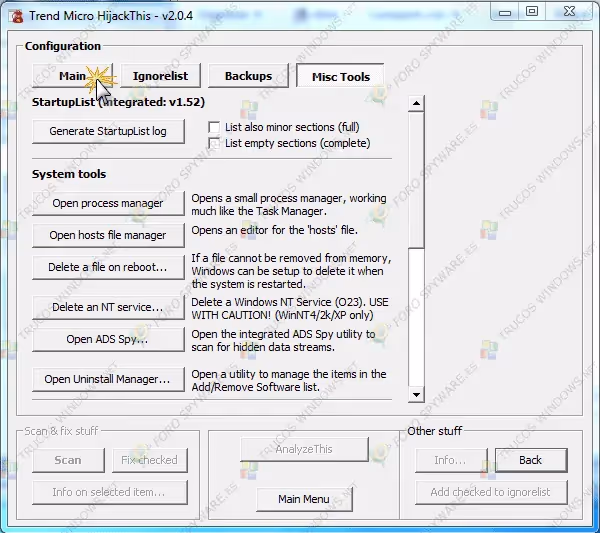Click the 'Open the integrated ADS Spy utility' description

283,341
